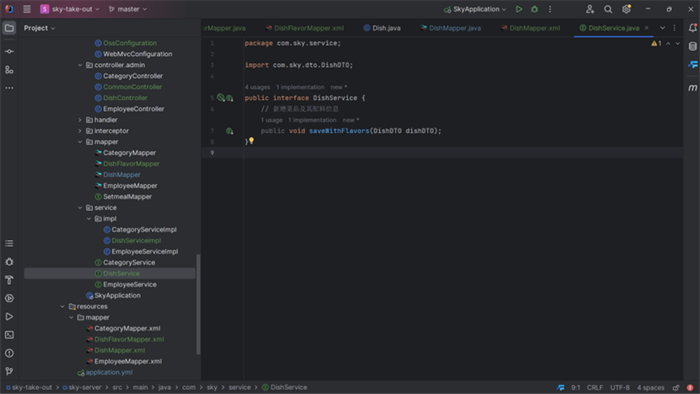The height and width of the screenshot is (394, 700).
Task: Open SetmealMapper in project tree
Action: pos(123,197)
